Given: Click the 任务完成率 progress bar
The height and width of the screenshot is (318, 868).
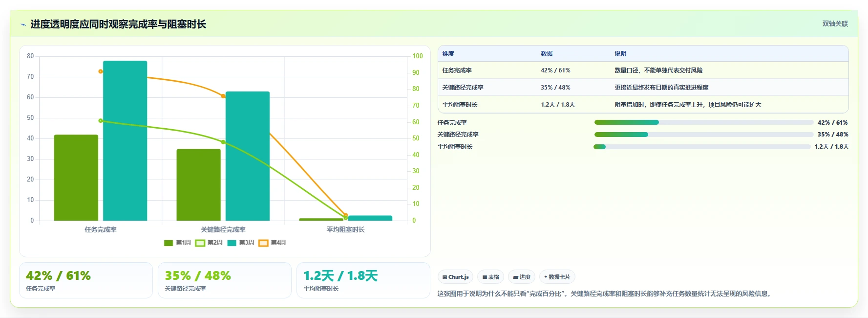Looking at the screenshot, I should [704, 122].
